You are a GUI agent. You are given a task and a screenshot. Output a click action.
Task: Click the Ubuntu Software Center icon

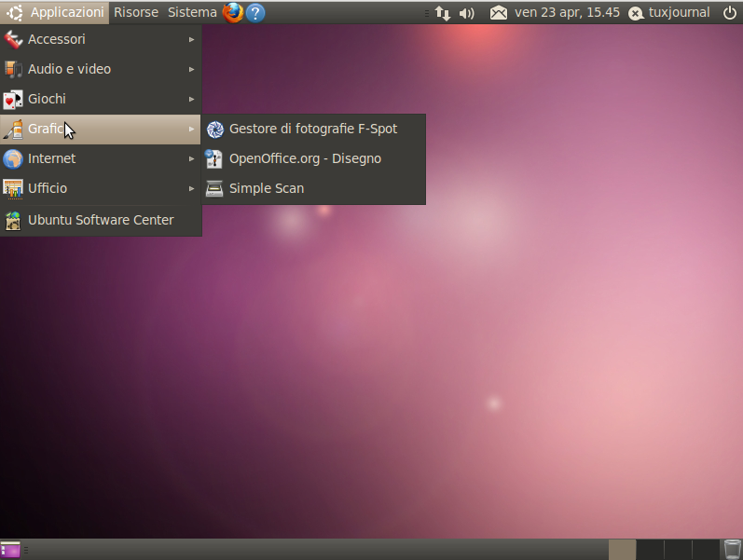(x=13, y=220)
